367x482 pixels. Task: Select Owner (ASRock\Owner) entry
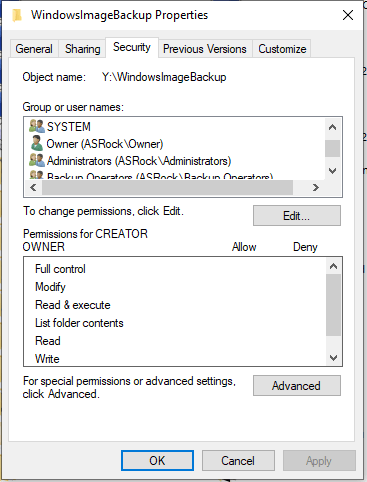105,144
